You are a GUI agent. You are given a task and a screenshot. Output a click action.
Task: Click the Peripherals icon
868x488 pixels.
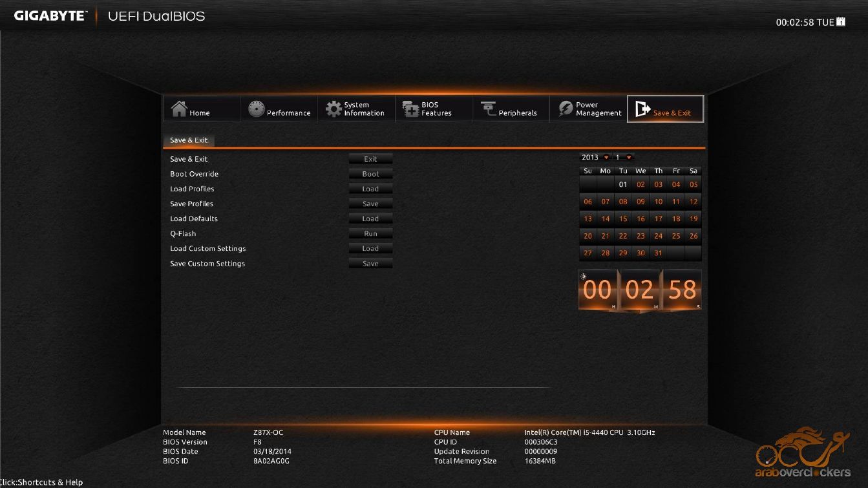click(488, 109)
